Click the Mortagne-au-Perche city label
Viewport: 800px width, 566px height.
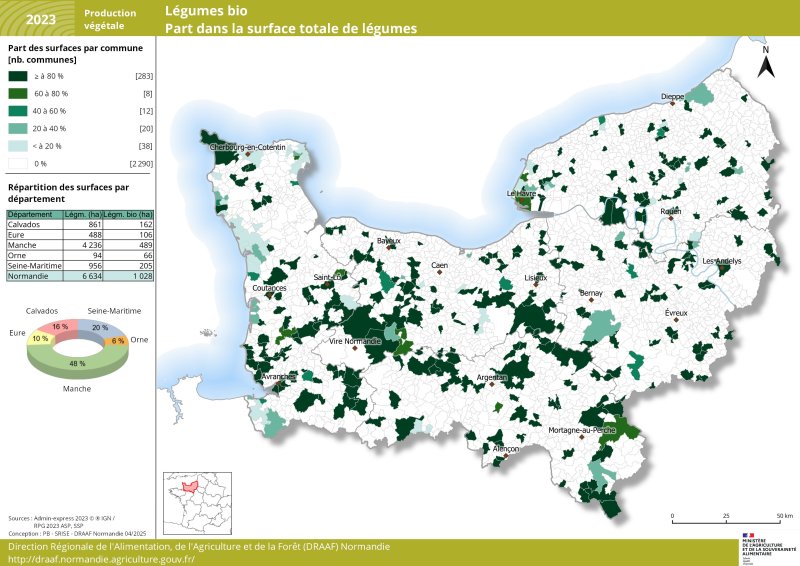582,430
